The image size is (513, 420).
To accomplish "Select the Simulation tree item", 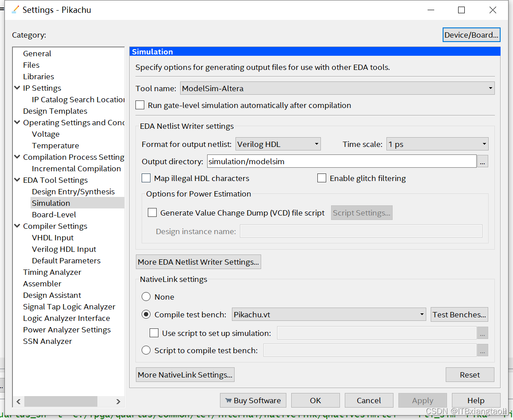I will coord(51,203).
